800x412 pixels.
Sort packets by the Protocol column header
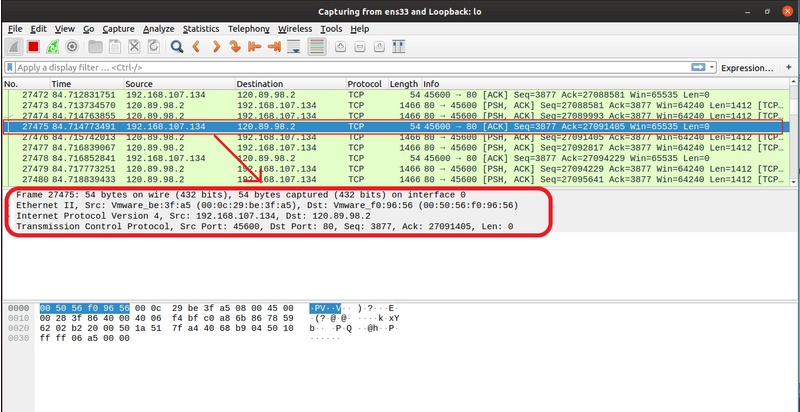click(x=364, y=83)
